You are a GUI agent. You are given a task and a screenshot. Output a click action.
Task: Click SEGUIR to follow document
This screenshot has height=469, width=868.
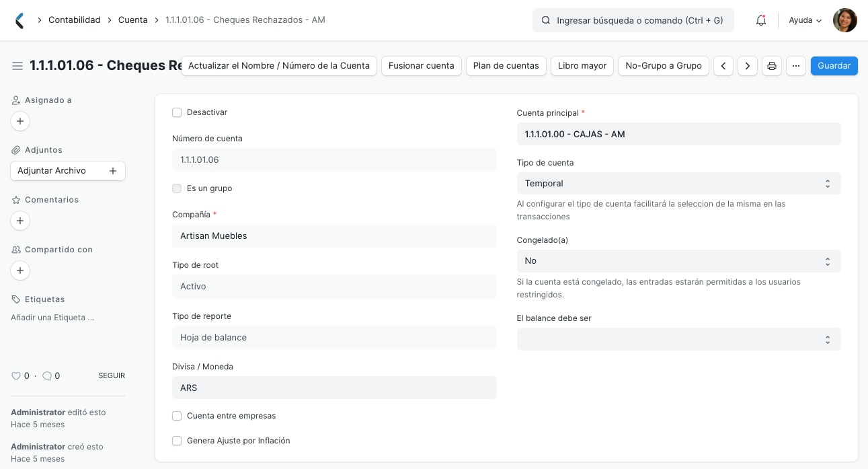point(112,376)
